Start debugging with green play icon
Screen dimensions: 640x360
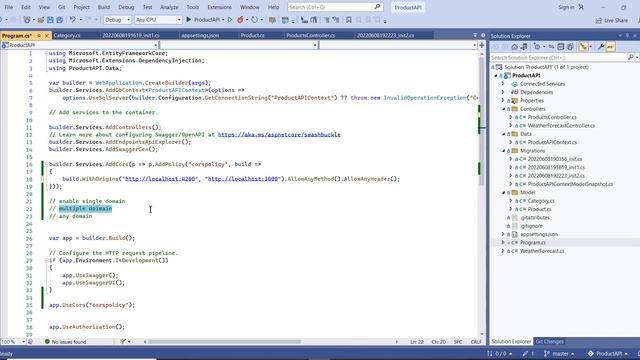[189, 20]
